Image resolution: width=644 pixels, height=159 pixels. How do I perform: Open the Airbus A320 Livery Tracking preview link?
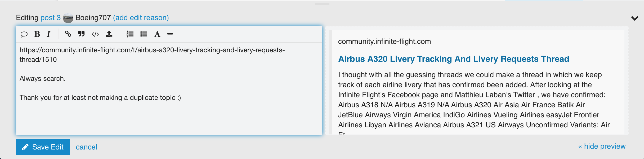pyautogui.click(x=453, y=59)
